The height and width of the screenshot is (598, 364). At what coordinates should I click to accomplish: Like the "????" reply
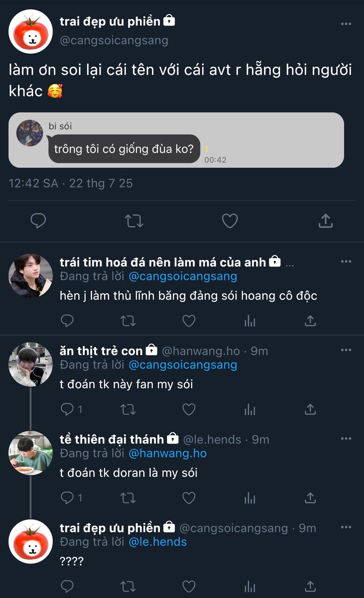[x=189, y=586]
